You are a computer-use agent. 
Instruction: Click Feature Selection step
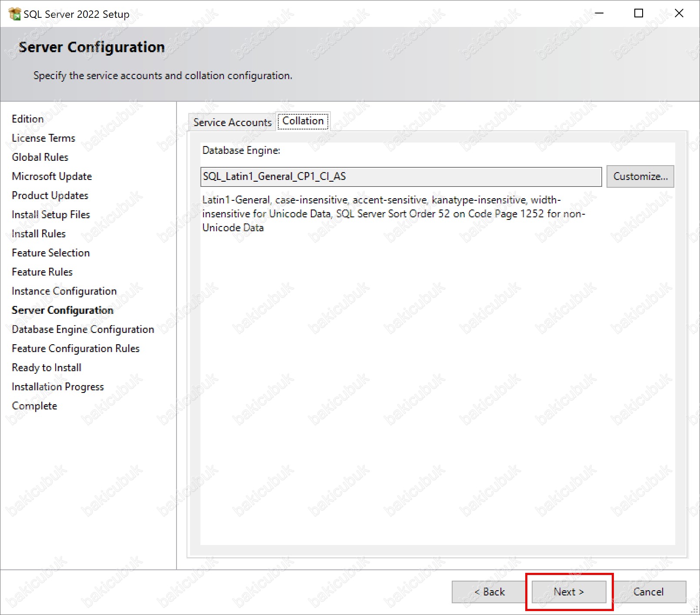51,253
